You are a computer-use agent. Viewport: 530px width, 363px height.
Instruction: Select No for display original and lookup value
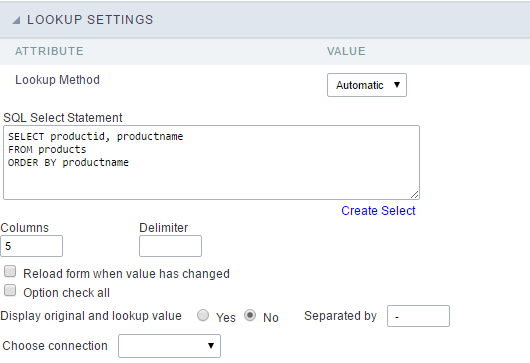click(250, 315)
